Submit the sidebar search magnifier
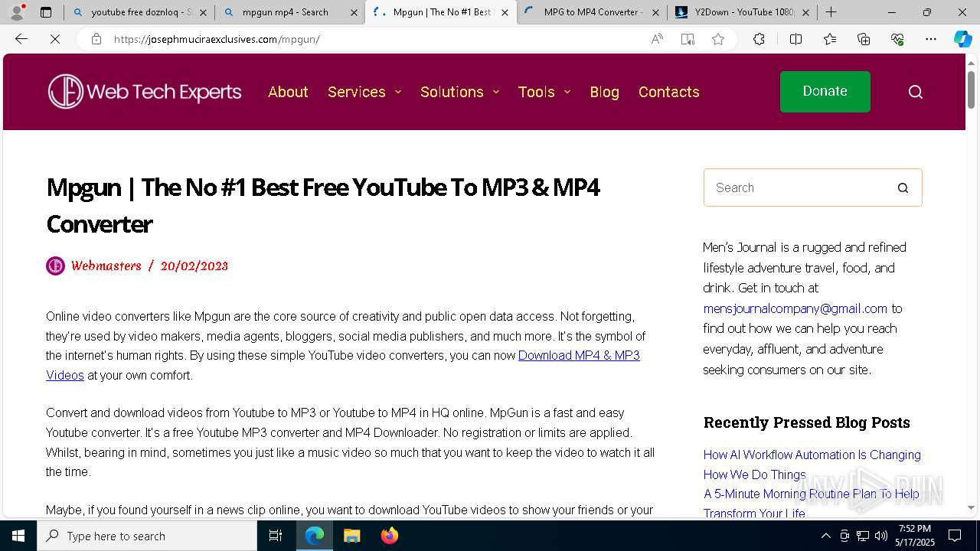The width and height of the screenshot is (980, 551). tap(903, 187)
